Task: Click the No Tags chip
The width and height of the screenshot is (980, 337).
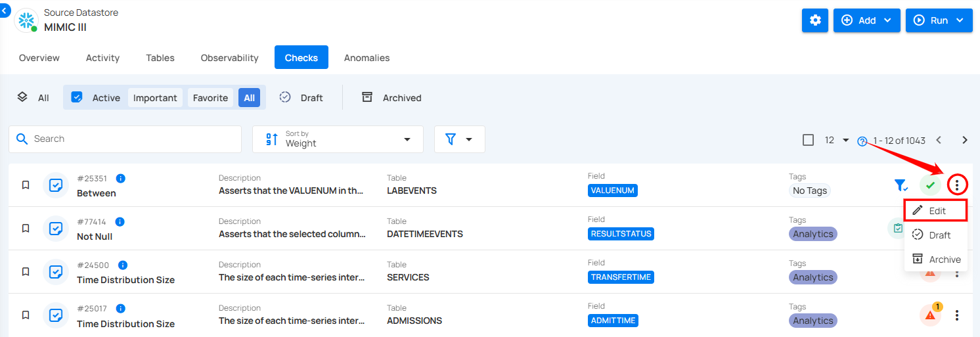Action: click(x=810, y=191)
